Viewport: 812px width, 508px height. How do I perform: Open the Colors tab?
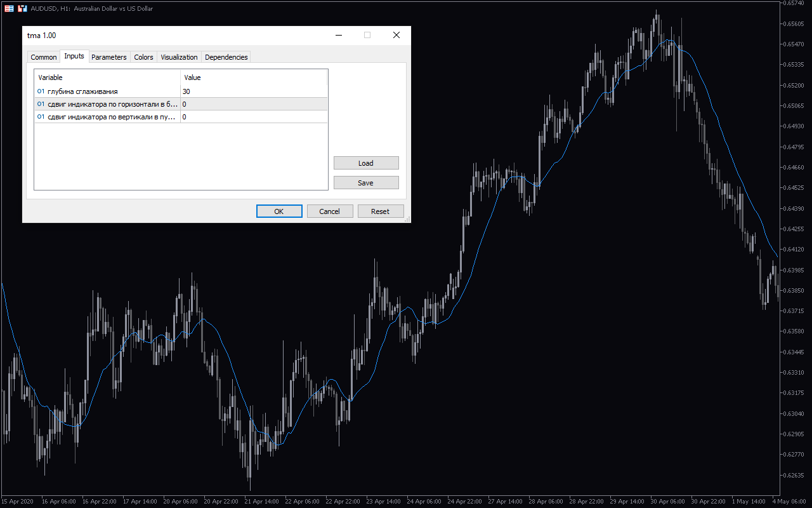pyautogui.click(x=143, y=57)
